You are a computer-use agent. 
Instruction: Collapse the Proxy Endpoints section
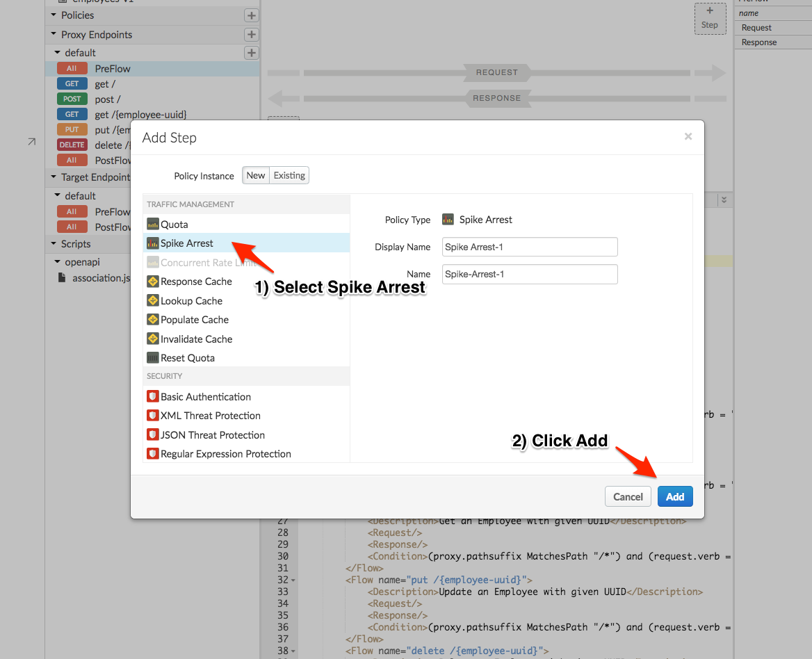(54, 34)
